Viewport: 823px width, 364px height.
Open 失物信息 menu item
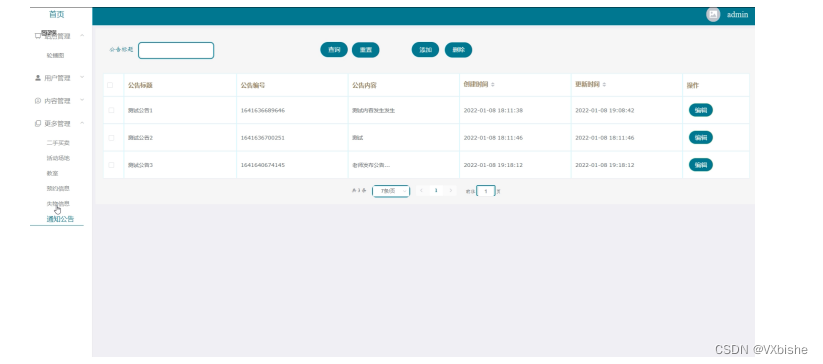coord(58,204)
